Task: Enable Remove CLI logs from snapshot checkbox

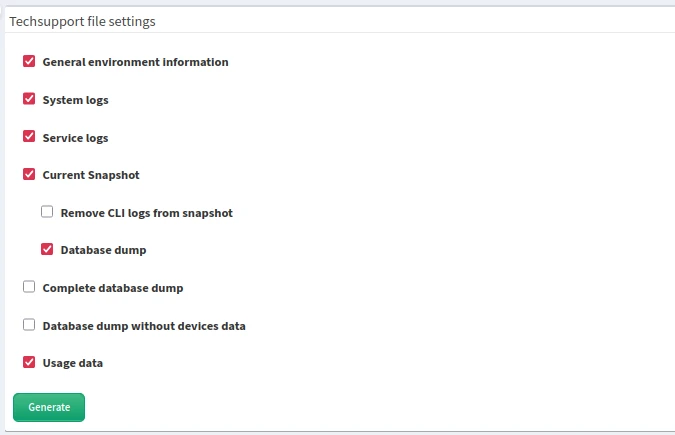Action: [47, 212]
